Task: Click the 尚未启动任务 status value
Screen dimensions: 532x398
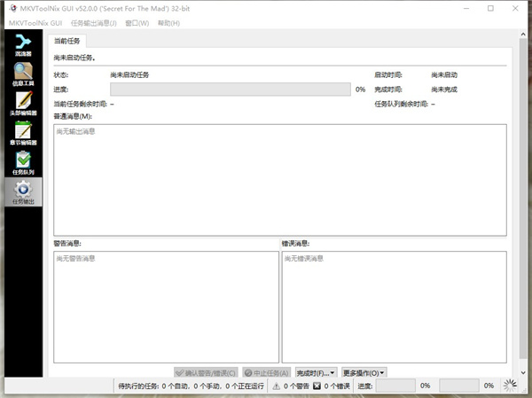Action: [129, 75]
